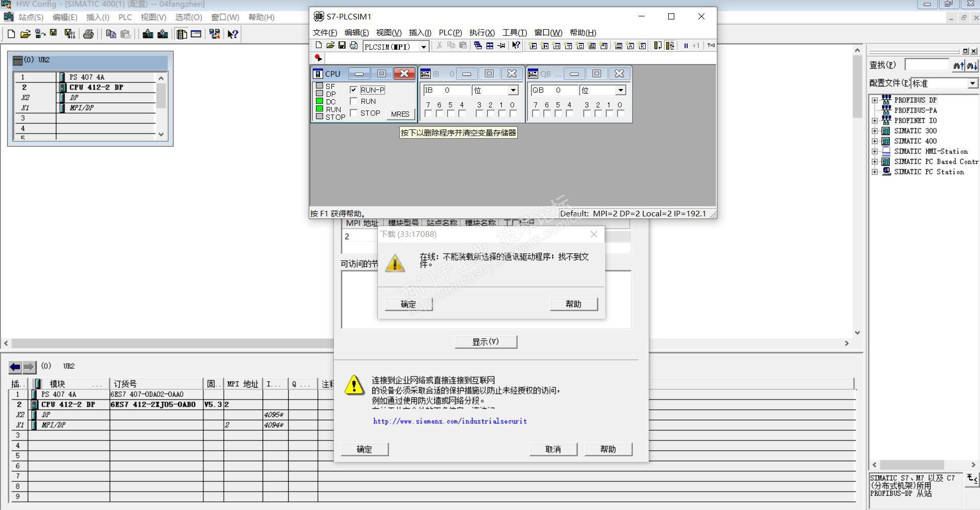Click T=0 reset timers icon in PLCSIM
The width and height of the screenshot is (980, 510).
tap(711, 46)
